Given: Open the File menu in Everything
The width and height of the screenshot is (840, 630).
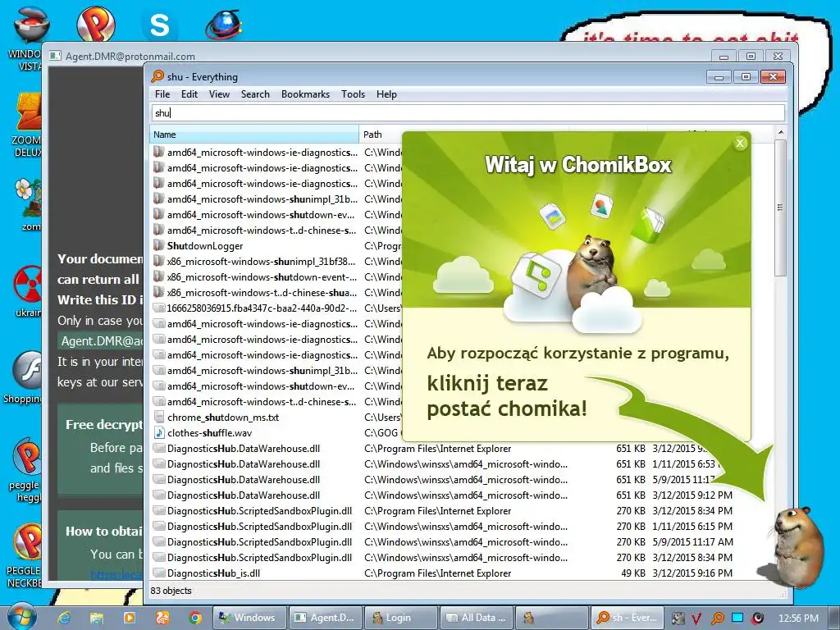Looking at the screenshot, I should [x=162, y=94].
